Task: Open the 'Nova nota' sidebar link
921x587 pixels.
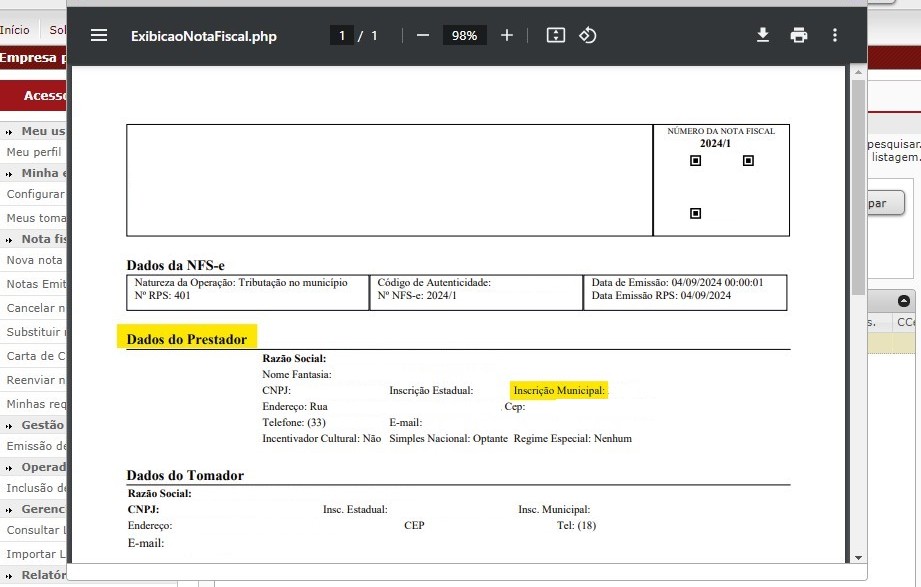Action: pyautogui.click(x=34, y=260)
